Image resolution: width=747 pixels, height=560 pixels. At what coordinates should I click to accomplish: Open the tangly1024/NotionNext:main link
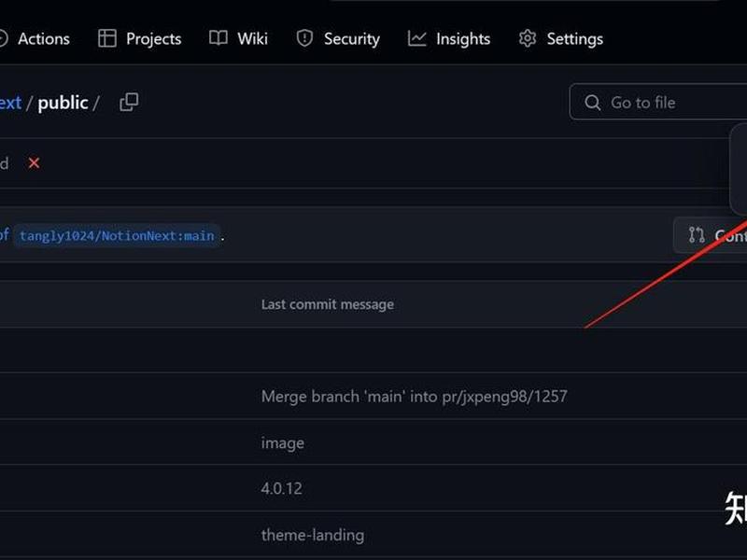pyautogui.click(x=117, y=236)
